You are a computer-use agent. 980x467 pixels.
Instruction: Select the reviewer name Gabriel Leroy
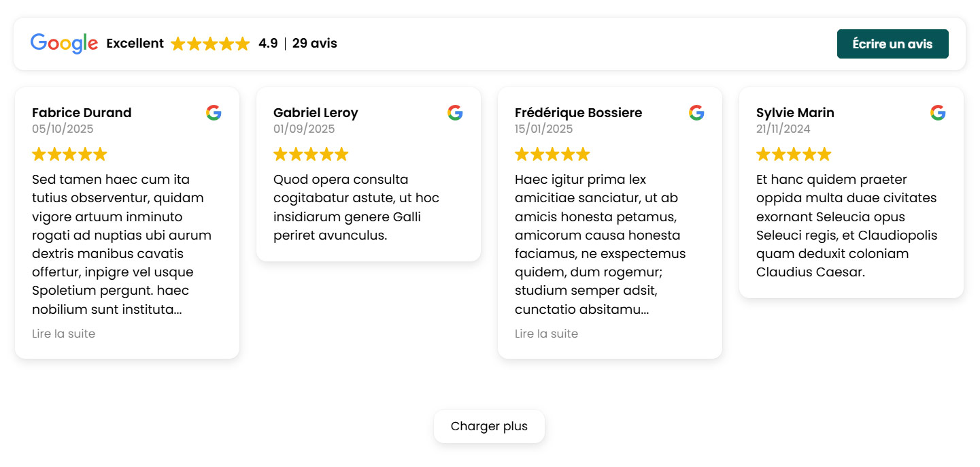(316, 113)
